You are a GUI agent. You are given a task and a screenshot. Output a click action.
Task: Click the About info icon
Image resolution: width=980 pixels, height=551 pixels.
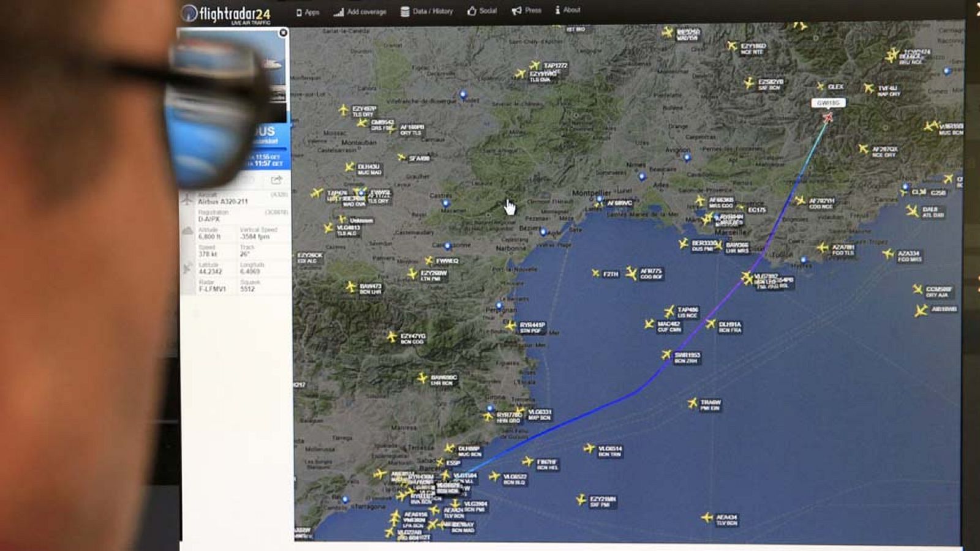click(556, 10)
